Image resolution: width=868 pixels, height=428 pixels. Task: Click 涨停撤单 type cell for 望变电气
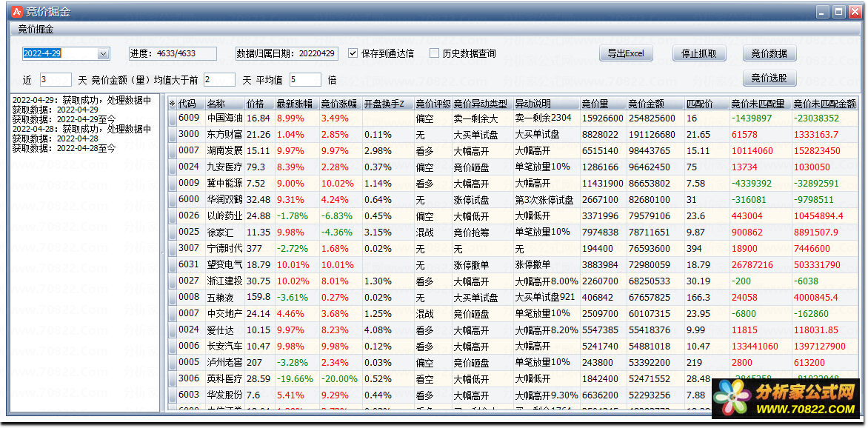point(483,264)
